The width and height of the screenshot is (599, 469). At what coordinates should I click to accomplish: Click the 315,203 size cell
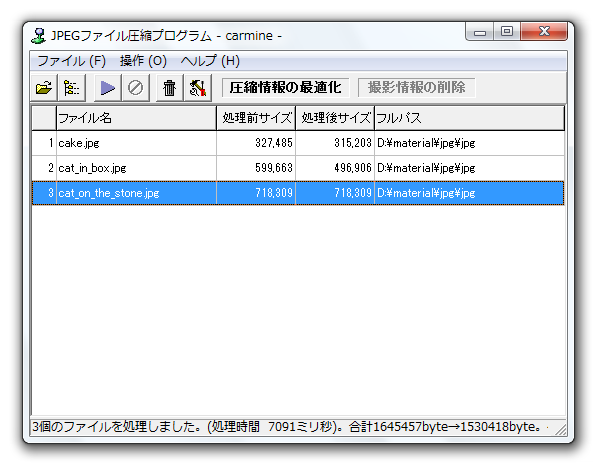335,143
